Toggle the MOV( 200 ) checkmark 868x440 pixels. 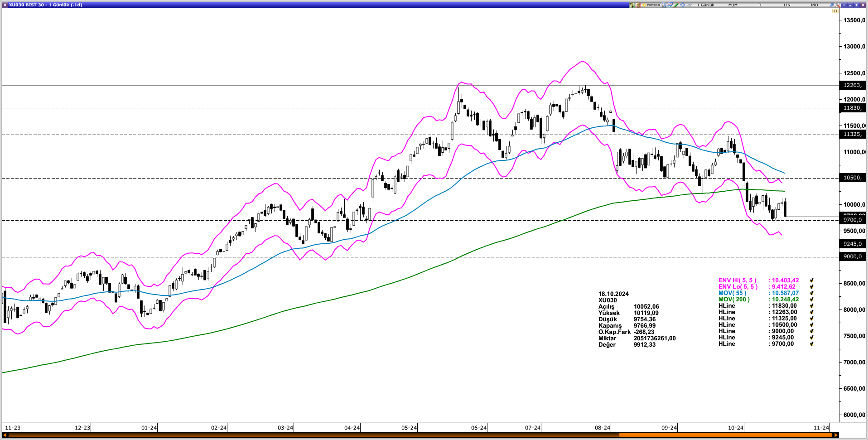pos(812,300)
